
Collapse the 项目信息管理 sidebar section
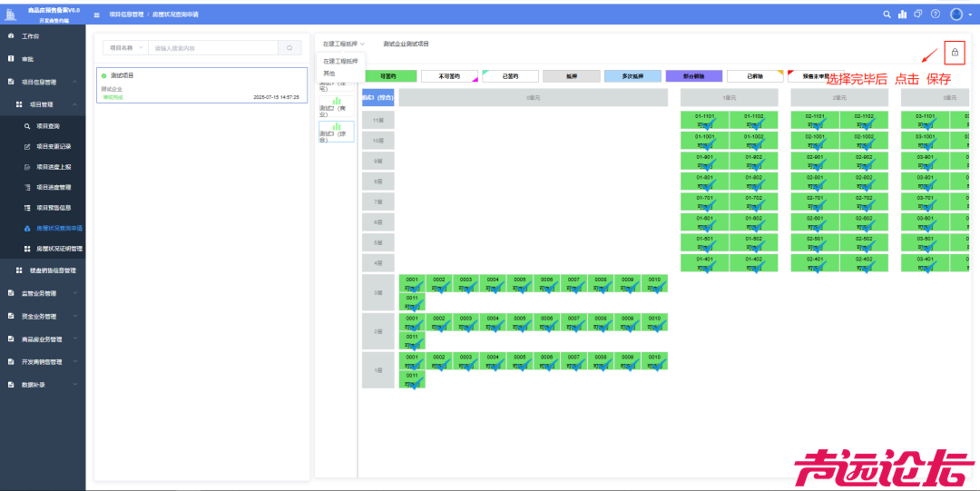tap(75, 82)
